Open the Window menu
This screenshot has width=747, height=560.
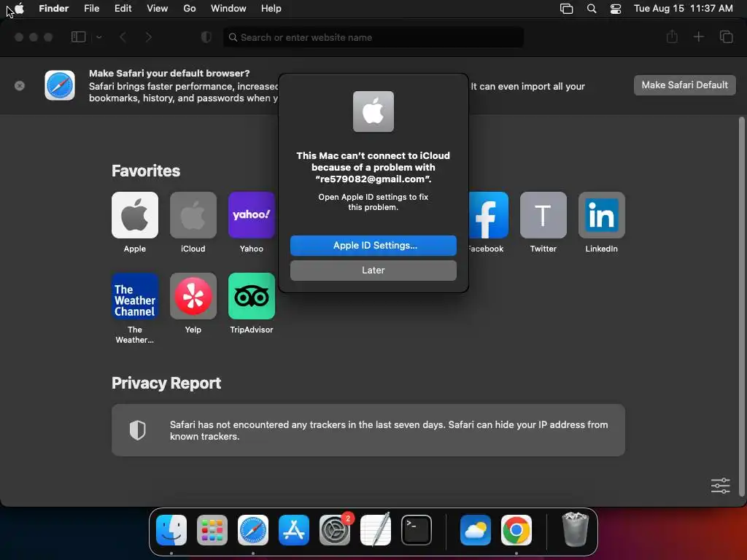(228, 9)
